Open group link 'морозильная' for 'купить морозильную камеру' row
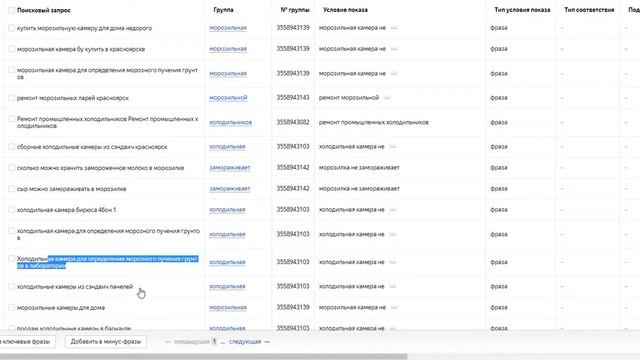Screen dimensions: 640x360 pos(228,28)
